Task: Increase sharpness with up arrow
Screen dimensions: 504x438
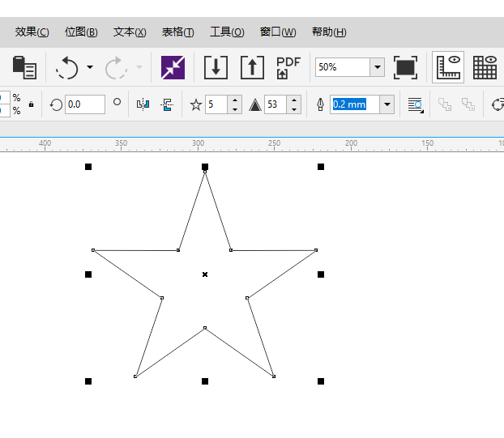Action: (x=294, y=100)
